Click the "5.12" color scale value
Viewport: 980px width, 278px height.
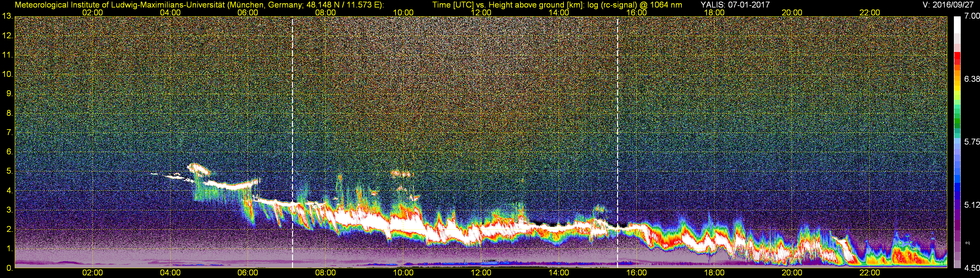972,205
